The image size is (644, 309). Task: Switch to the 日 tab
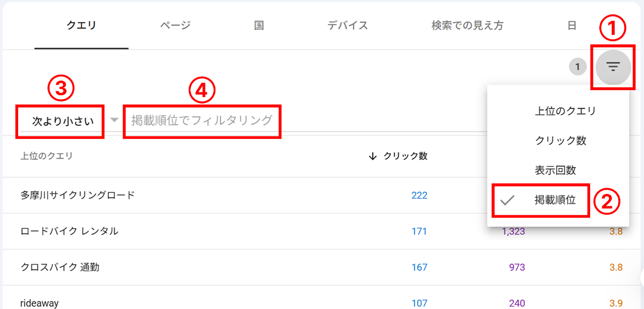point(572,25)
